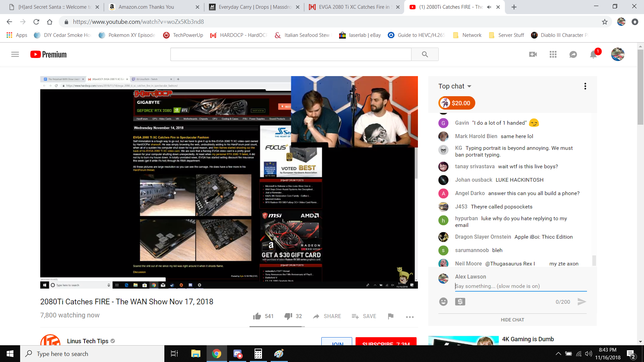Open the YouTube apps grid icon
Image resolution: width=644 pixels, height=362 pixels.
553,54
